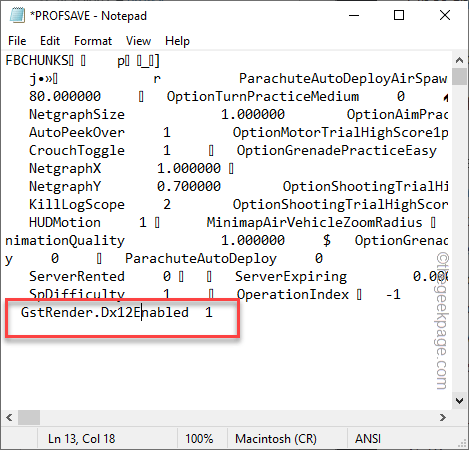Viewport: 469px width, 450px height.
Task: Open the Format menu
Action: (93, 41)
